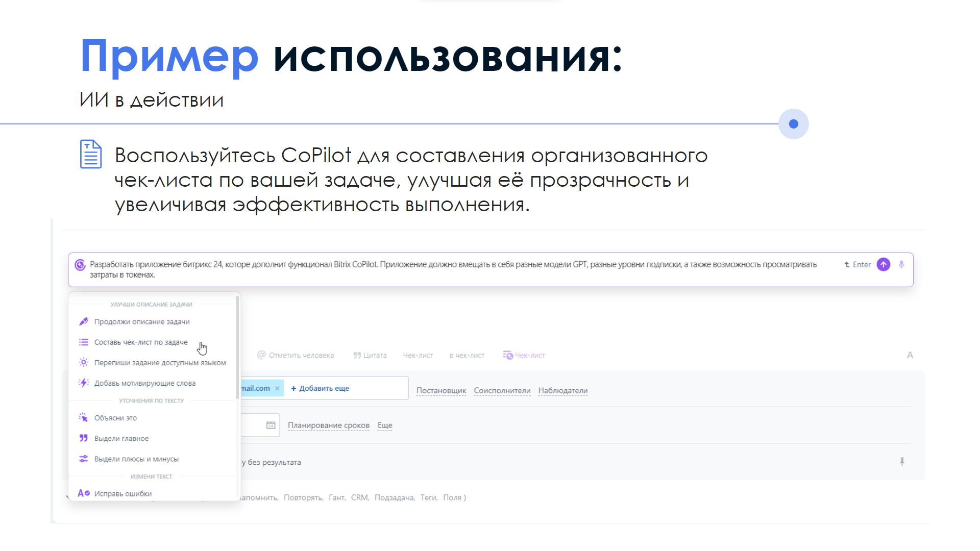The height and width of the screenshot is (551, 980).
Task: Open Планирование сроков link
Action: click(x=328, y=425)
